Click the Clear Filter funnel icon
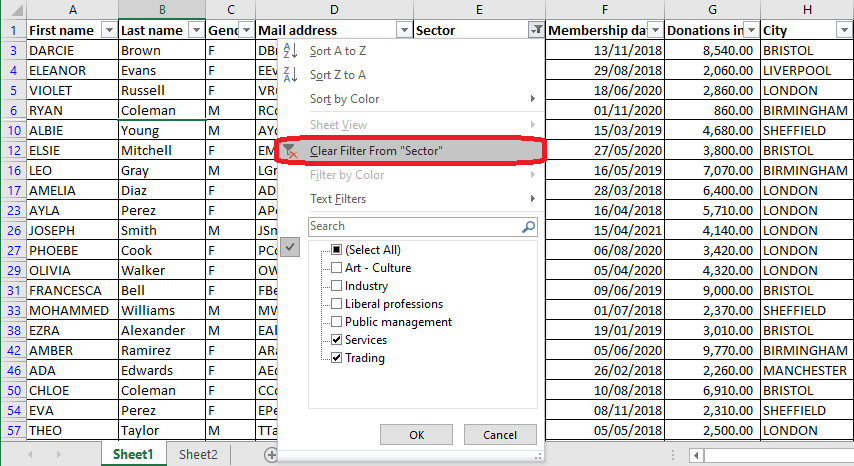 (290, 151)
